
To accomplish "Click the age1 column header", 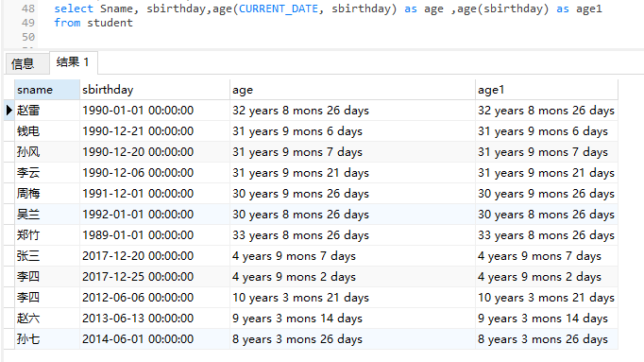I will [x=546, y=90].
